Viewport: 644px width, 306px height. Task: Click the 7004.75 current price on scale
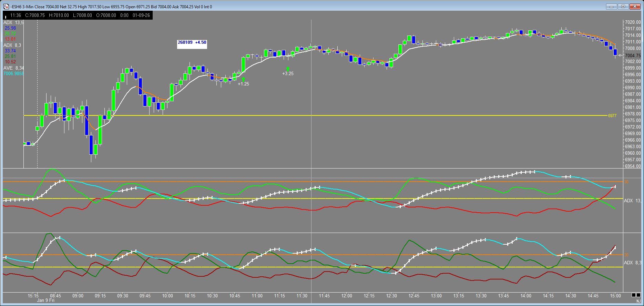point(633,55)
